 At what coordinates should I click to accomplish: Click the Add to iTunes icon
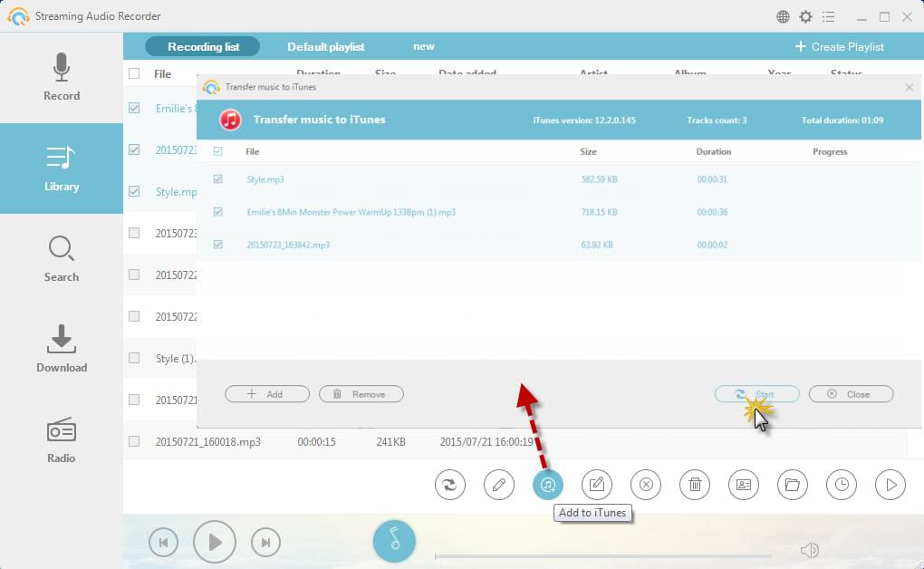tap(548, 485)
